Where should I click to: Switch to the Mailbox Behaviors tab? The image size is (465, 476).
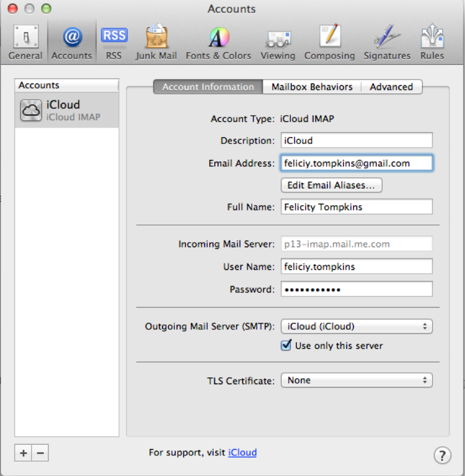click(312, 87)
